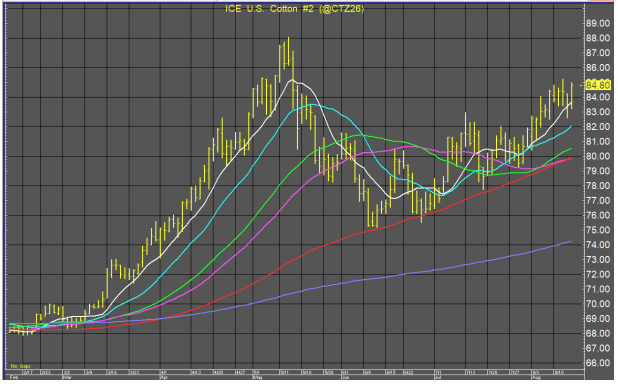Image resolution: width=618 pixels, height=384 pixels.
Task: Click the 4/13 date label on time axis
Action: coord(196,372)
